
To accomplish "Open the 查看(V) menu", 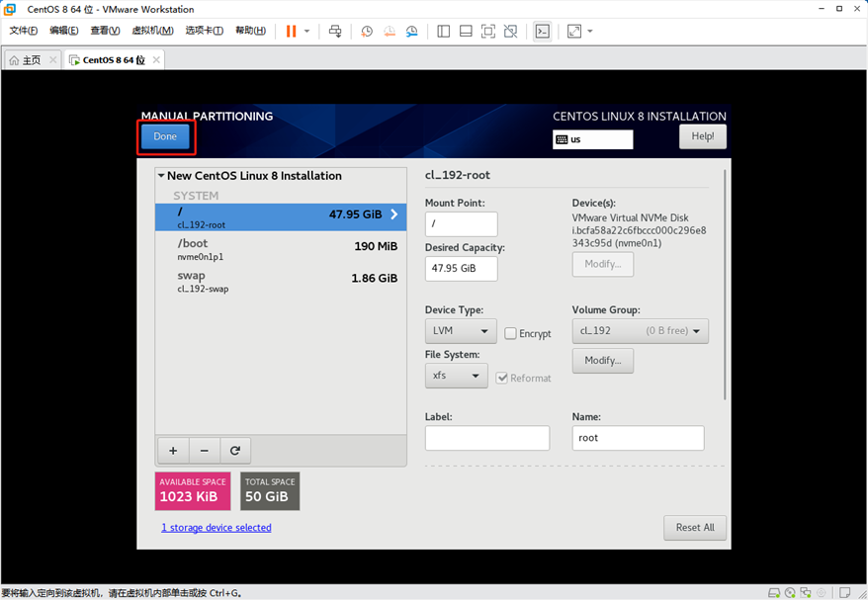I will (105, 31).
